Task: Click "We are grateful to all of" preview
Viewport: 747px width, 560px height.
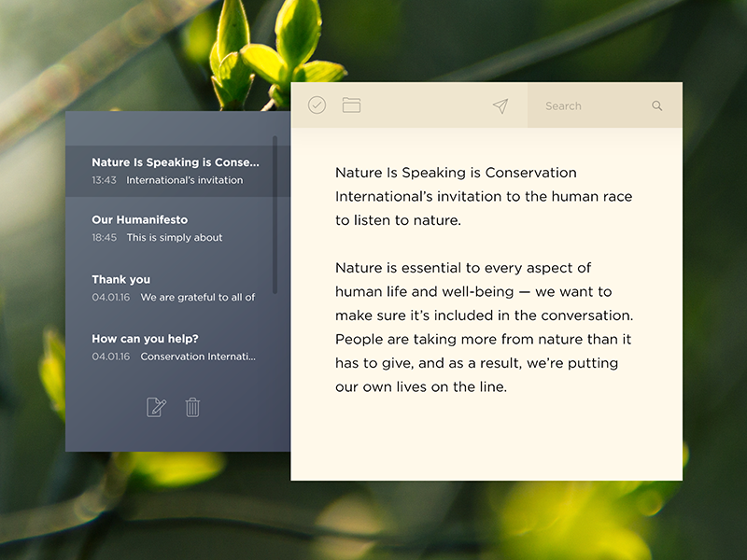Action: point(197,298)
